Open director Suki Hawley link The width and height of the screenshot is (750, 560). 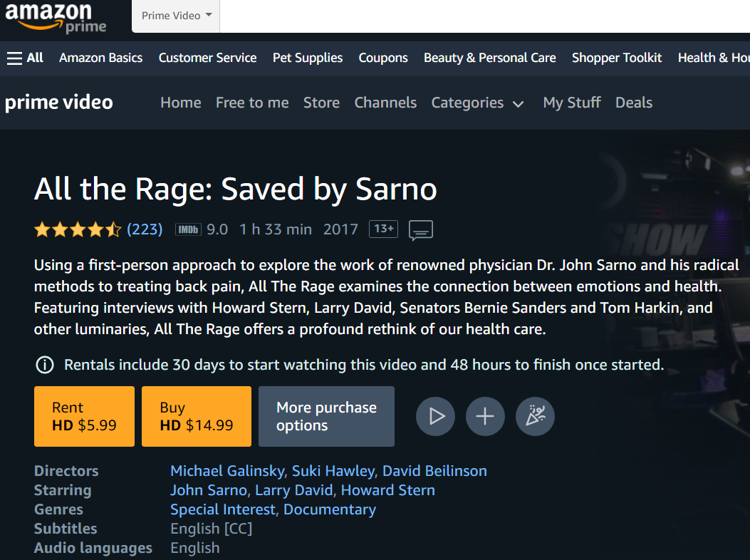333,471
